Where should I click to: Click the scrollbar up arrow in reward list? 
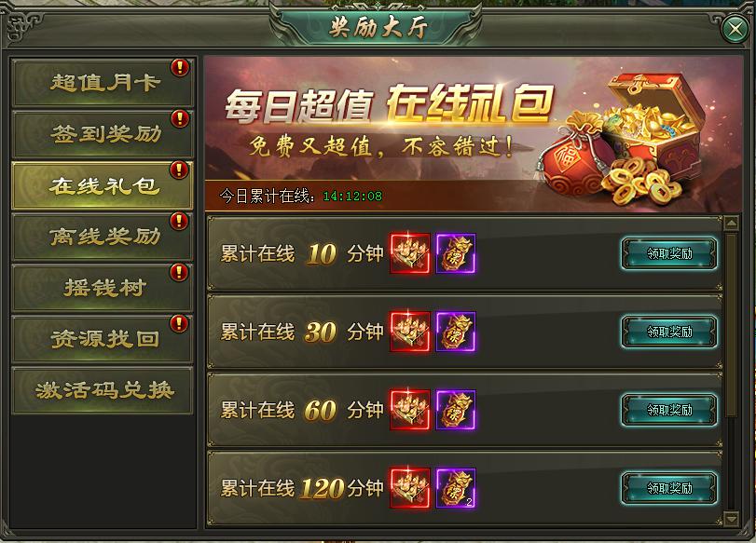[732, 224]
